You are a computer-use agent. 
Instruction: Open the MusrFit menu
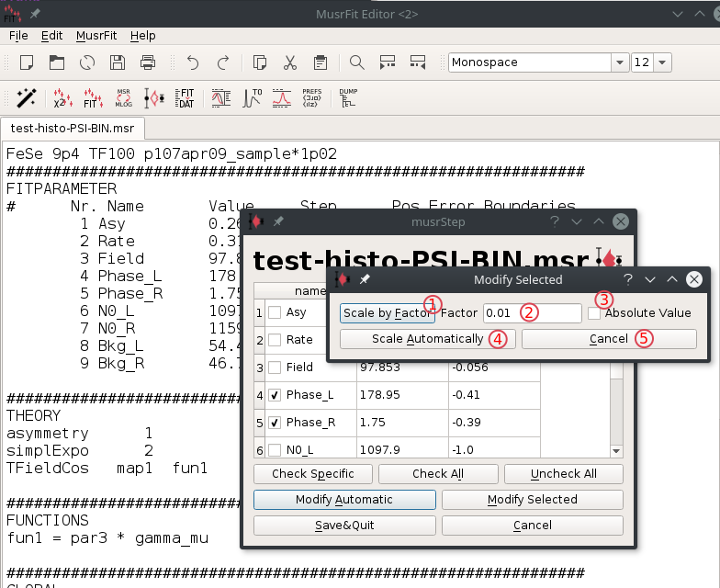click(x=96, y=36)
